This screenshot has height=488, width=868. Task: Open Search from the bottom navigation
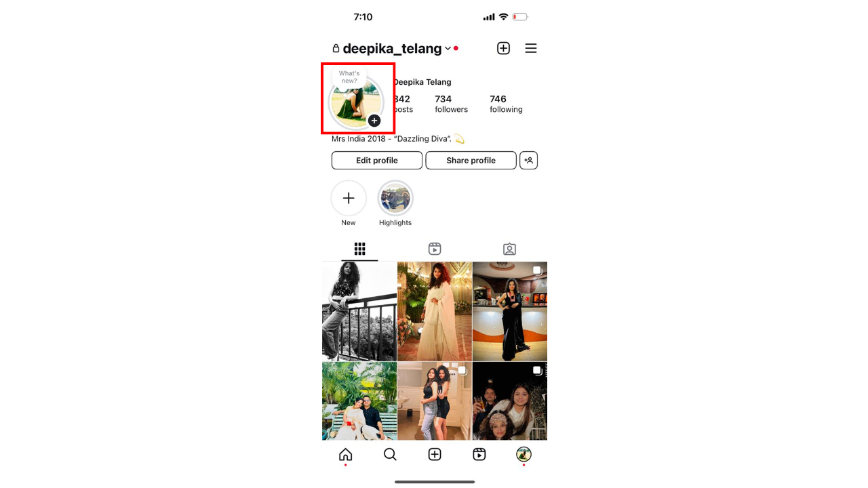(x=390, y=455)
